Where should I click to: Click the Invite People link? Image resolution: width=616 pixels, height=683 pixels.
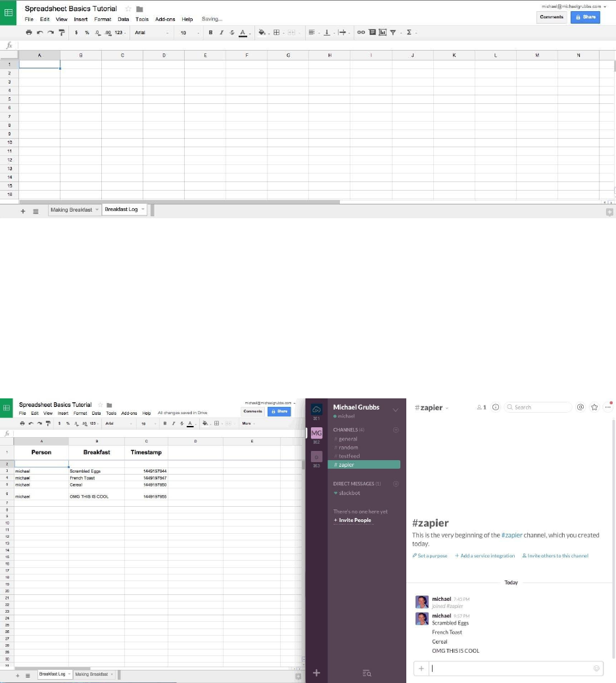click(x=352, y=520)
